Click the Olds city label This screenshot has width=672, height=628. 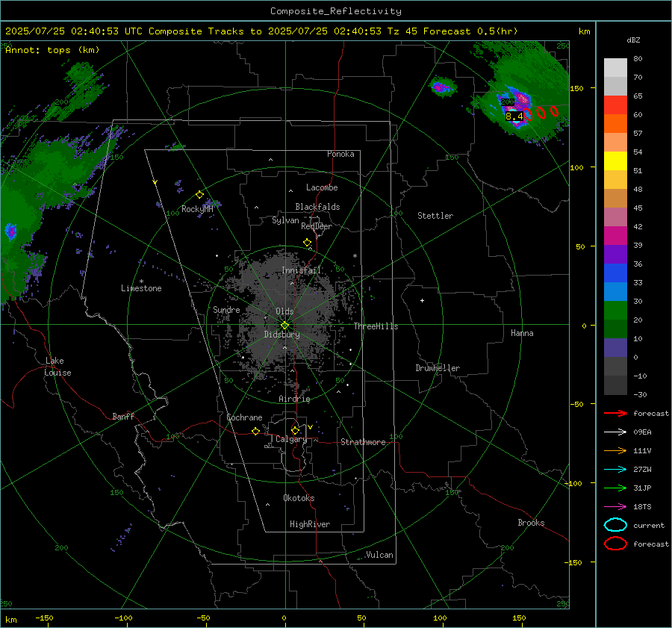[x=284, y=311]
